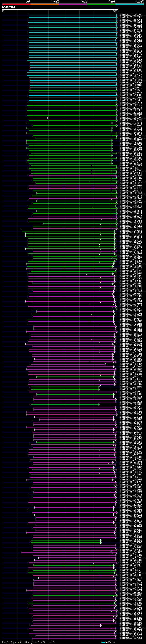The width and height of the screenshot is (146, 644).
Task: Select the UniRef100_C7Z1D3 label
Action: pos(131,620)
